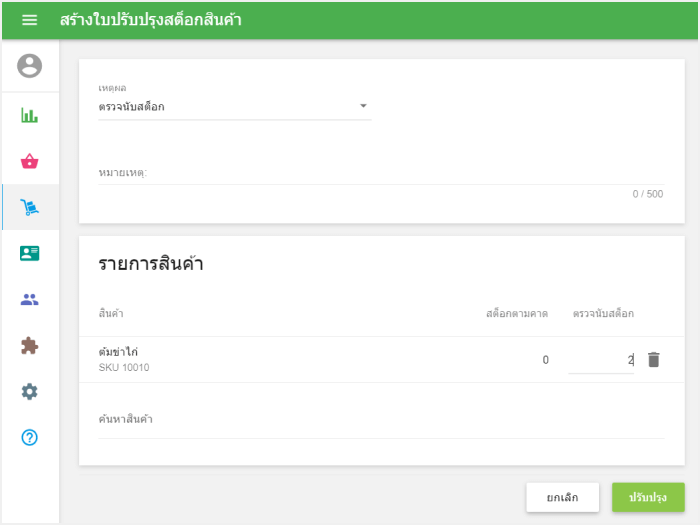
Task: Click the หมายเหตุ notes input field
Action: click(x=382, y=173)
